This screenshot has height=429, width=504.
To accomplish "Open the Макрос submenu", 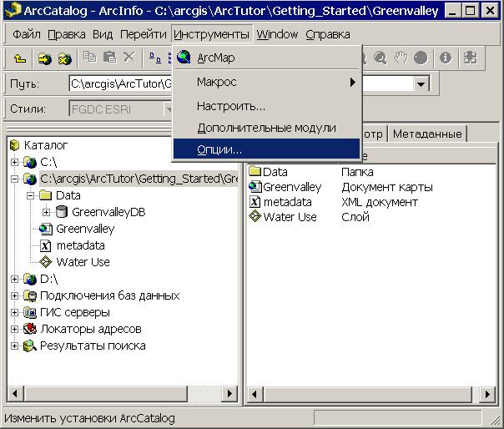I will tap(266, 82).
